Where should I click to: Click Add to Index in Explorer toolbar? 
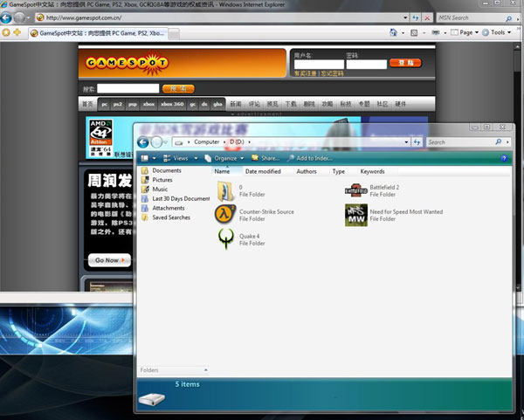point(310,158)
